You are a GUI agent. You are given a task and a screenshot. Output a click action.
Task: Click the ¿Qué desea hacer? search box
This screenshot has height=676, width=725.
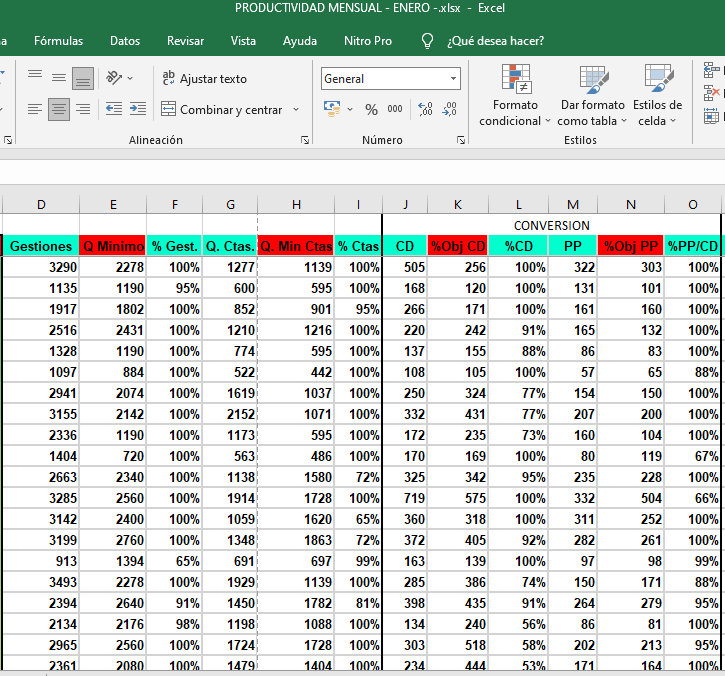495,41
